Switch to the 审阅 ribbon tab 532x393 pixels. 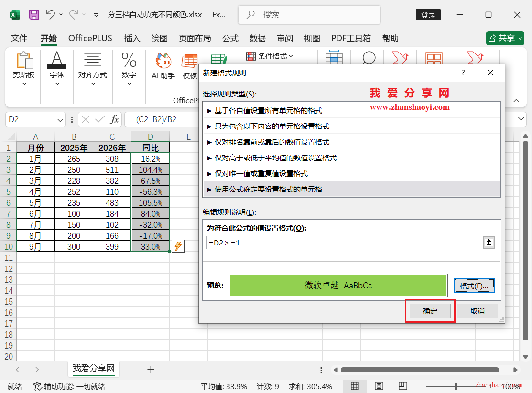pos(285,38)
